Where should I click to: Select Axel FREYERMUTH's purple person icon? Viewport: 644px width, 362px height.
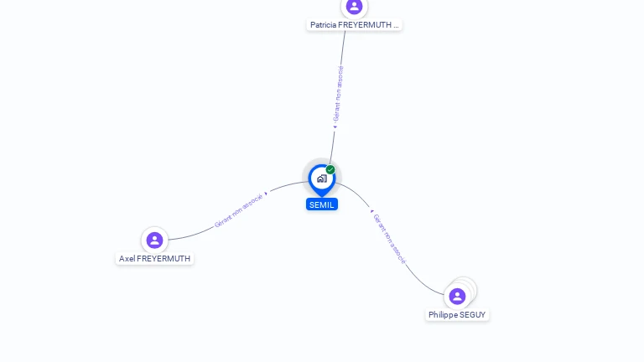coord(154,240)
